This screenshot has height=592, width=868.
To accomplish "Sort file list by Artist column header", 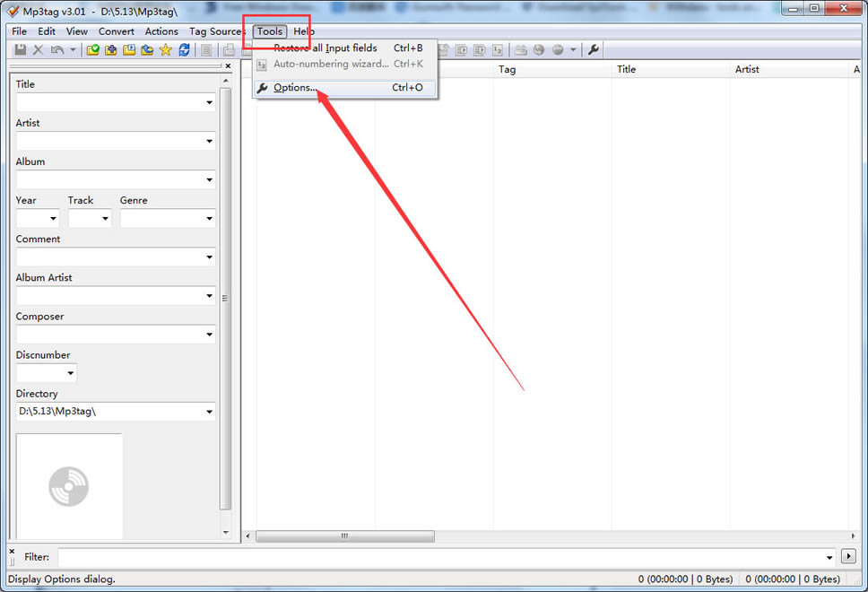I will pyautogui.click(x=747, y=69).
